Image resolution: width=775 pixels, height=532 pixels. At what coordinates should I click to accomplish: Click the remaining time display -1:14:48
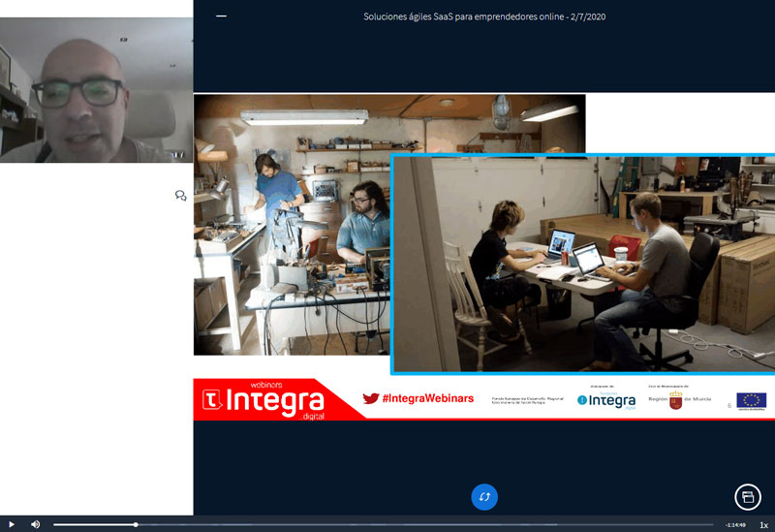pos(734,524)
